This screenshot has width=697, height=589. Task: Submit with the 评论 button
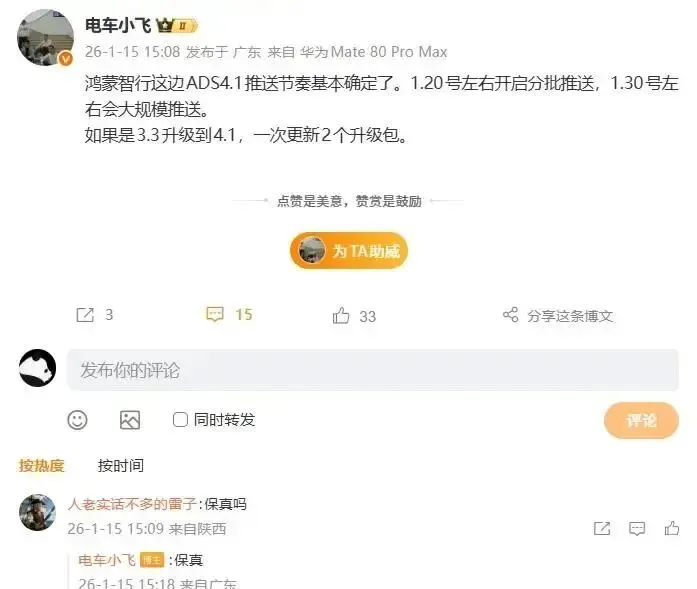click(641, 420)
